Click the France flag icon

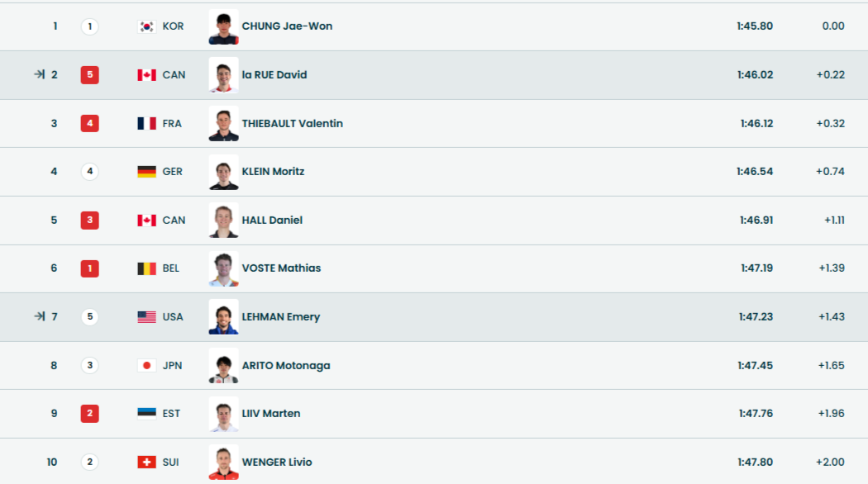[x=146, y=124]
